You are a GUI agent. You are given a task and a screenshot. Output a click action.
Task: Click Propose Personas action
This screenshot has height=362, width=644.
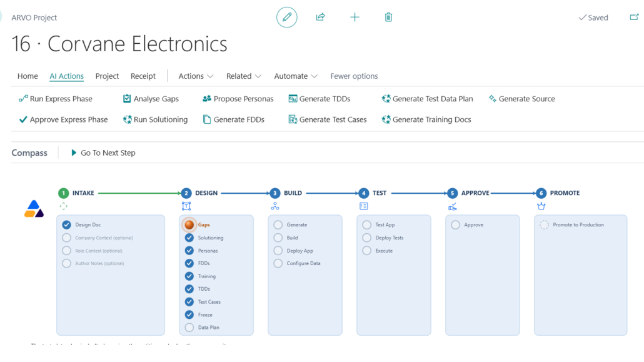238,99
